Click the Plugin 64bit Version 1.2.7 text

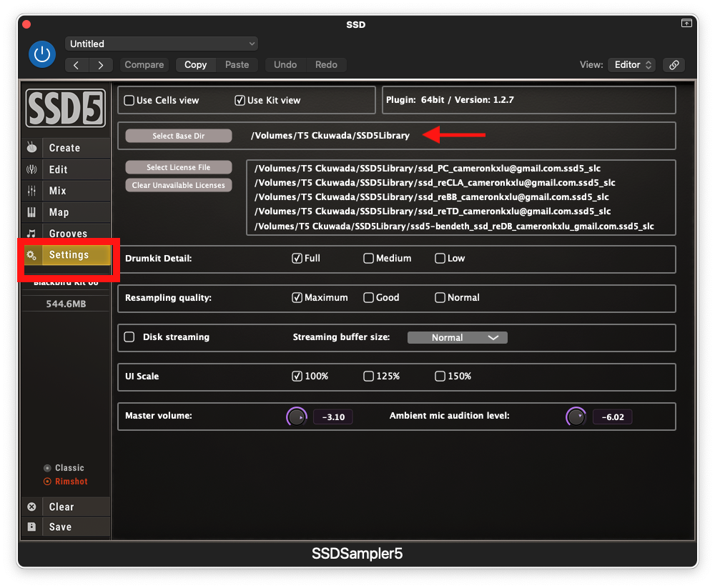(450, 100)
